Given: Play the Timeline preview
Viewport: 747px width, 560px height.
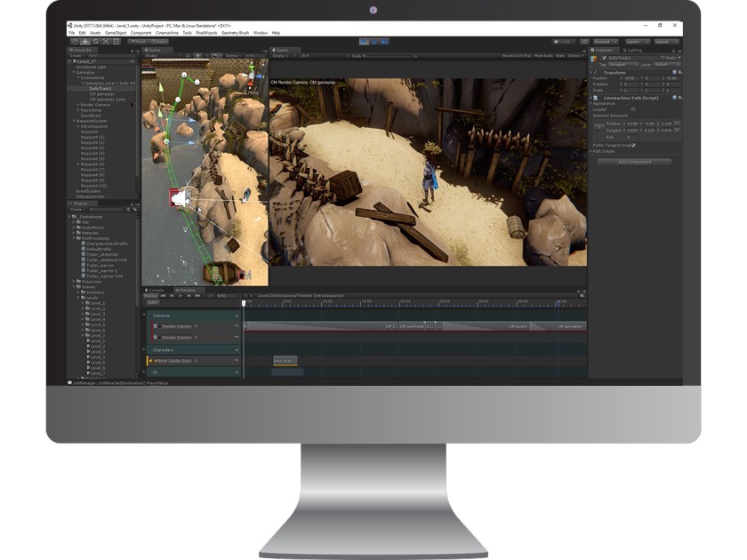Looking at the screenshot, I should pyautogui.click(x=181, y=296).
